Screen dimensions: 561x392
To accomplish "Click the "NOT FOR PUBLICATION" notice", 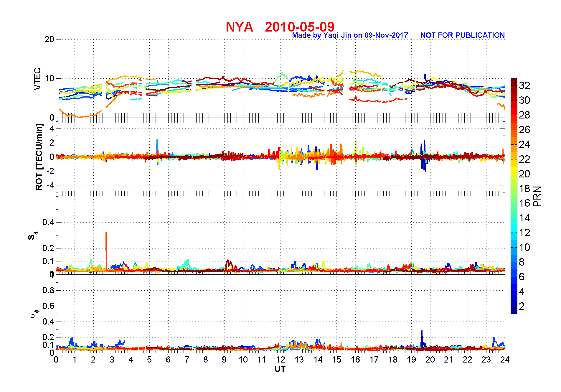I will coord(463,35).
